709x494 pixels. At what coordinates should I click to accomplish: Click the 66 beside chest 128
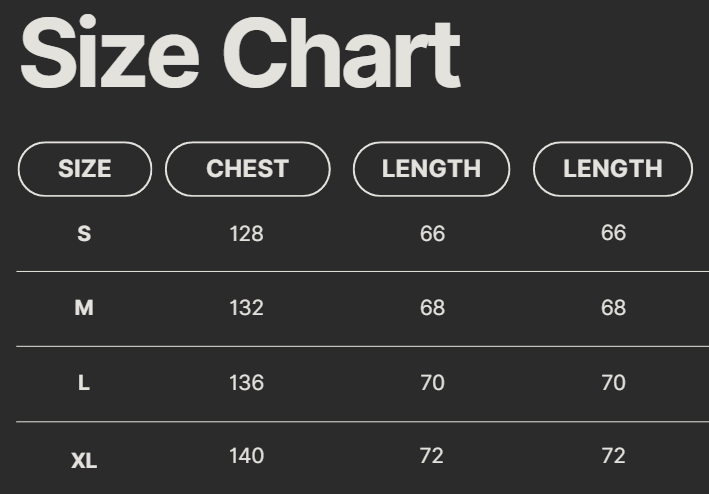tap(432, 234)
